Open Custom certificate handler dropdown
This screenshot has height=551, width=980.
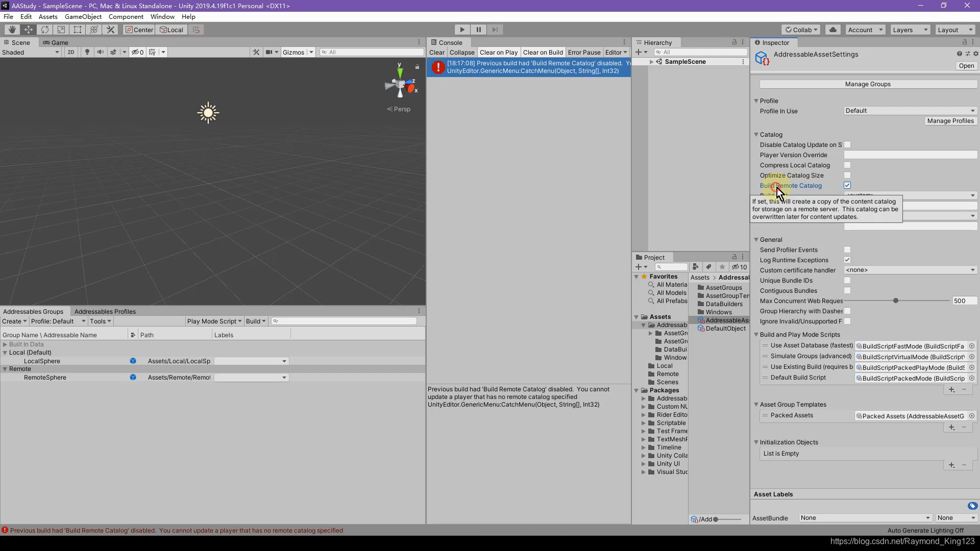click(x=910, y=270)
